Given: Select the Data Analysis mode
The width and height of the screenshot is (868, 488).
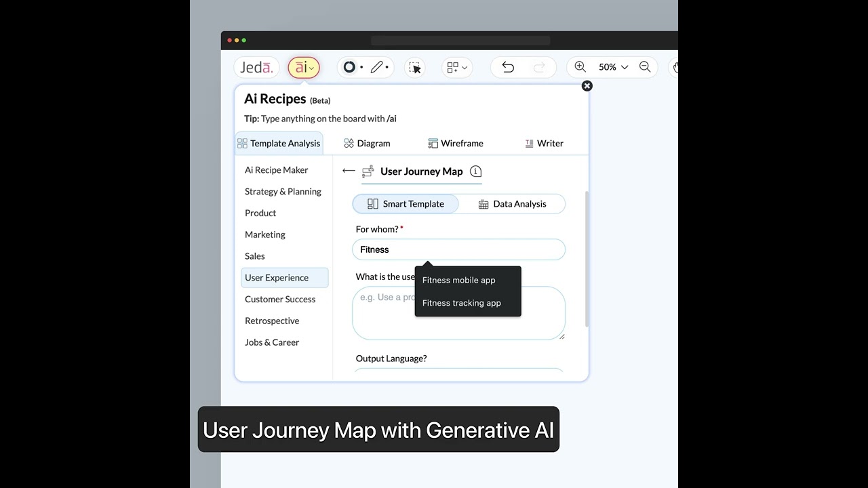Looking at the screenshot, I should tap(512, 204).
